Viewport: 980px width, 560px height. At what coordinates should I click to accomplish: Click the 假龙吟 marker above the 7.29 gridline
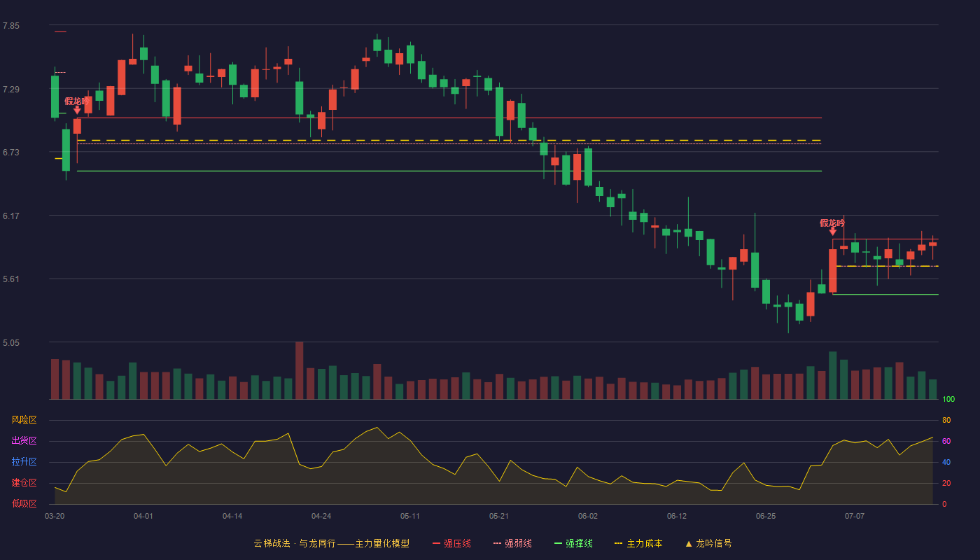click(77, 101)
